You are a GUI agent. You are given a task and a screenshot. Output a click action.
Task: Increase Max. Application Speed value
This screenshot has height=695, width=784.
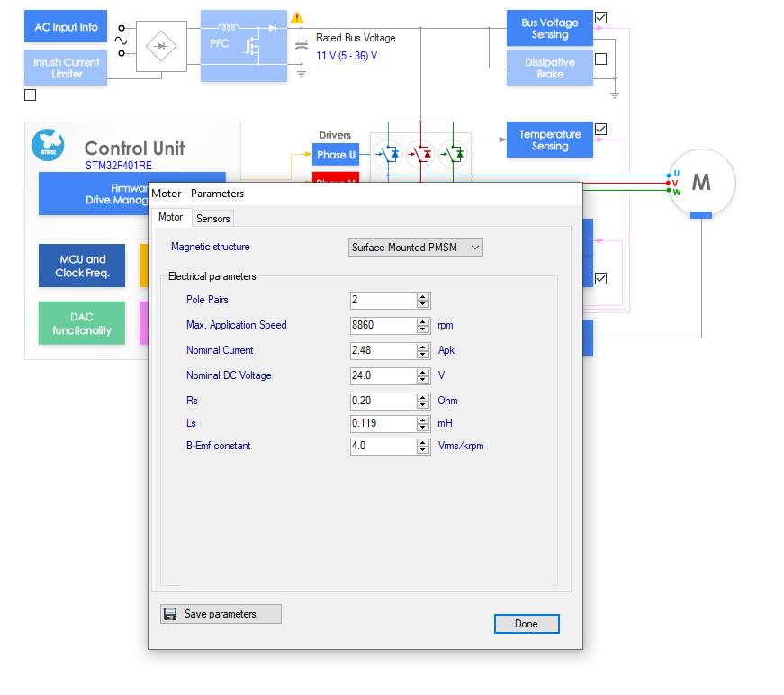click(x=423, y=321)
